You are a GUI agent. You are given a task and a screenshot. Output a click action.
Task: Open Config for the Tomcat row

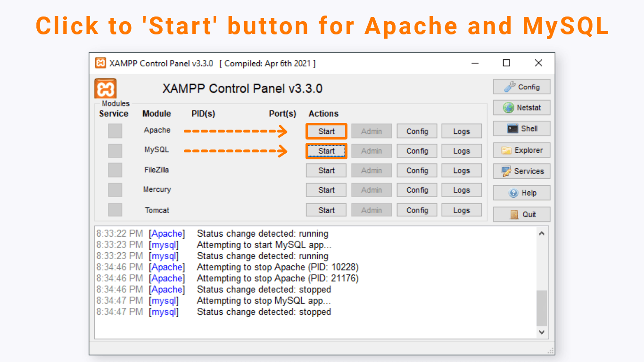tap(417, 210)
